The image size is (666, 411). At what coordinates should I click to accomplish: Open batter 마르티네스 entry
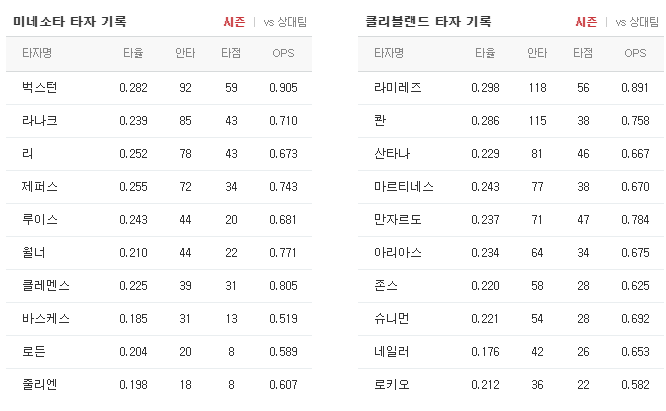[404, 186]
